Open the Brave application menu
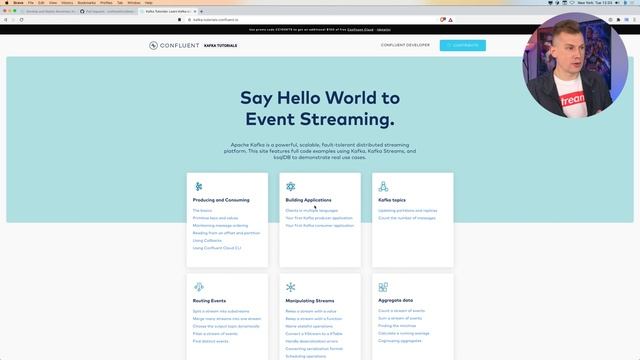Viewport: 640px width, 360px height. click(18, 2)
